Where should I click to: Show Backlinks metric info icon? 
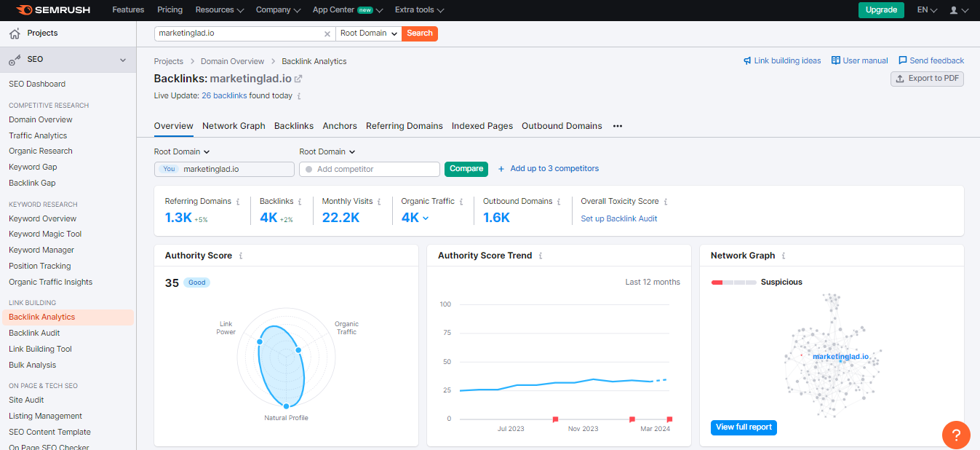point(300,202)
